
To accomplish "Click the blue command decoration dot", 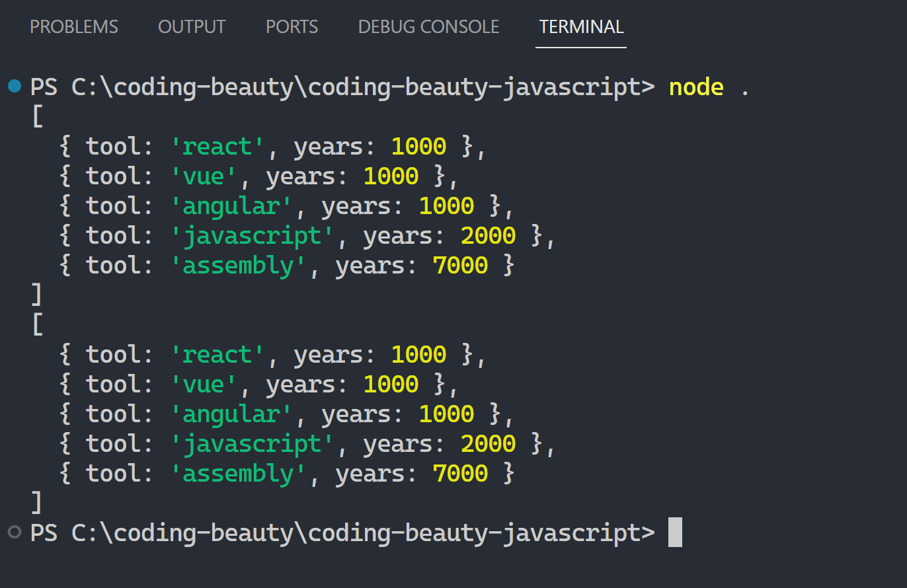I will [x=15, y=87].
